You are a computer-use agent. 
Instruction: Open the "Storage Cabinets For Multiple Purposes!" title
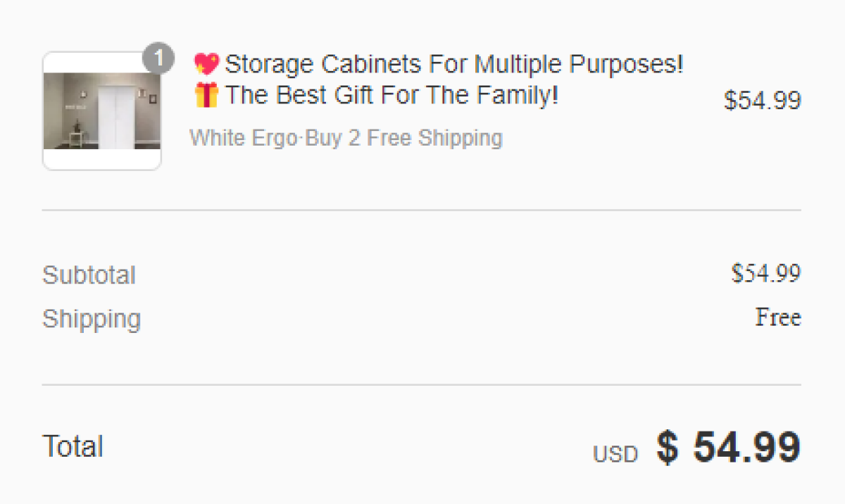[454, 65]
